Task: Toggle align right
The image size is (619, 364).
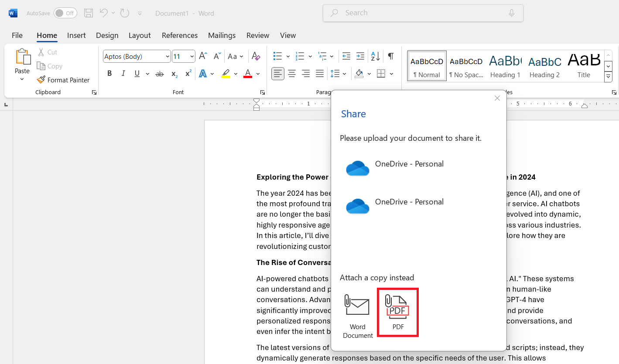Action: [x=306, y=74]
